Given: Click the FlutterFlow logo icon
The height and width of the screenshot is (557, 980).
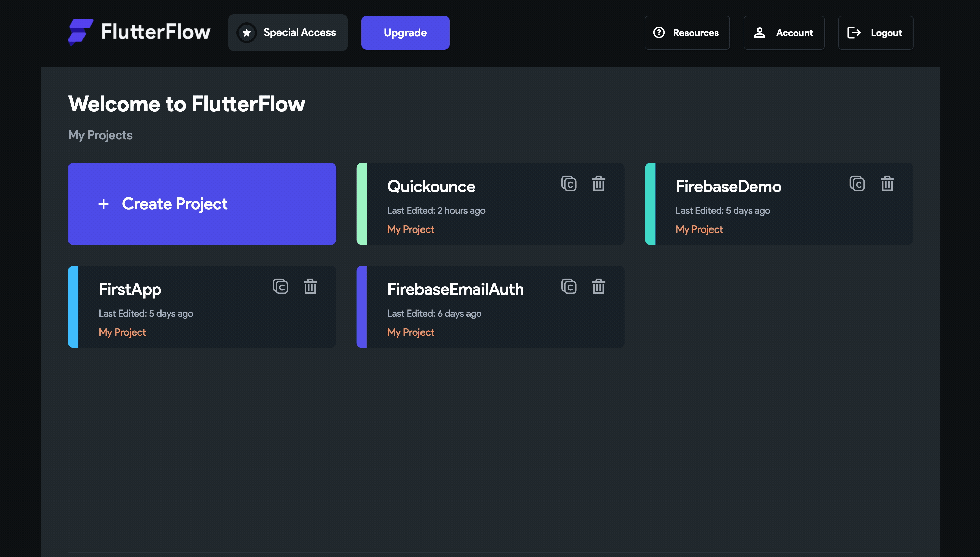Looking at the screenshot, I should click(x=81, y=32).
